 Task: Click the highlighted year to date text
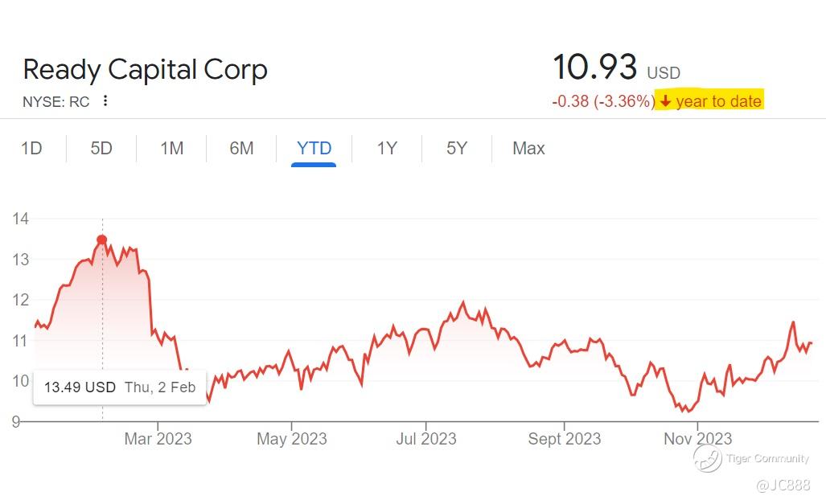pos(718,101)
